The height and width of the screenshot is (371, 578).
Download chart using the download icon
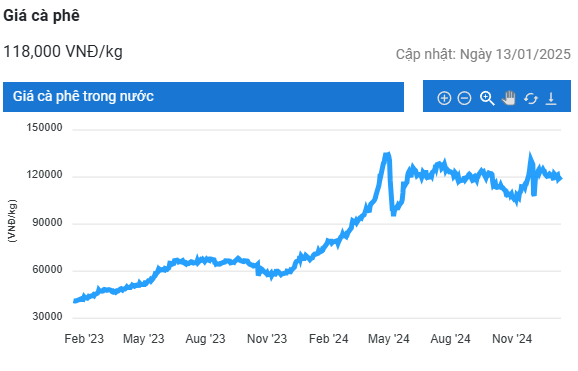[551, 98]
